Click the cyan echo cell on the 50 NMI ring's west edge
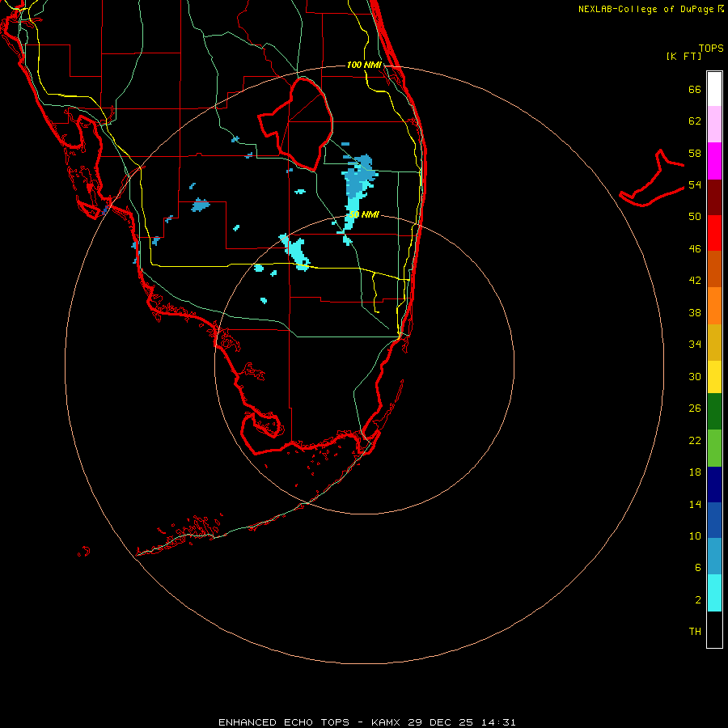Viewport: 728px width, 728px height. pos(295,252)
